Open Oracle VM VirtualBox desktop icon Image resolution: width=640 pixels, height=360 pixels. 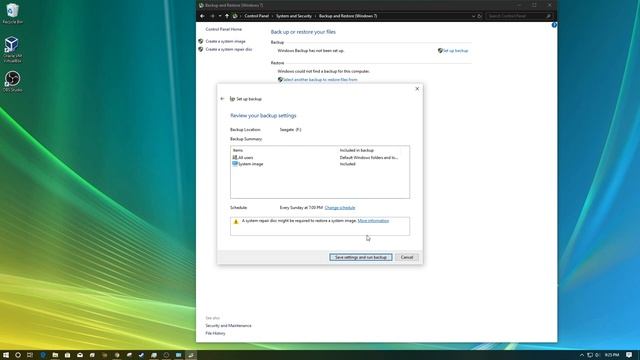12,49
